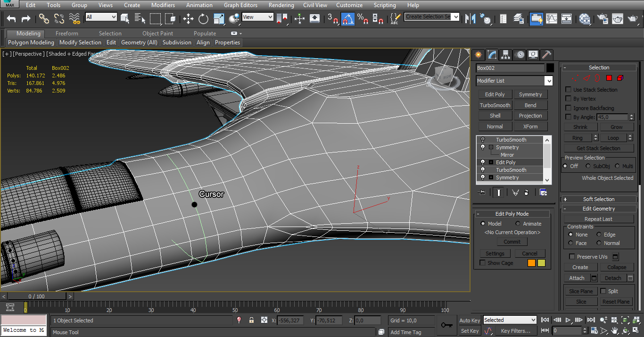Expand the Soft Selection rollout
644x337 pixels.
[x=599, y=199]
